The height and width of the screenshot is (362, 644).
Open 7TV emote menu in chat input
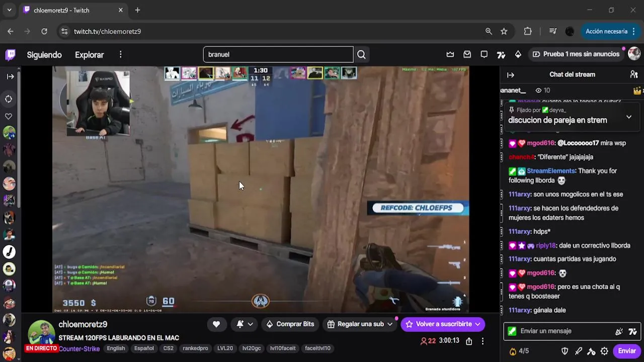(x=632, y=331)
